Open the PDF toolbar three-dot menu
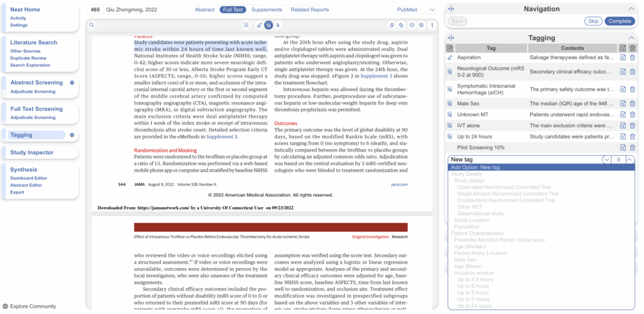Viewport: 644px width, 314px height. point(432,25)
